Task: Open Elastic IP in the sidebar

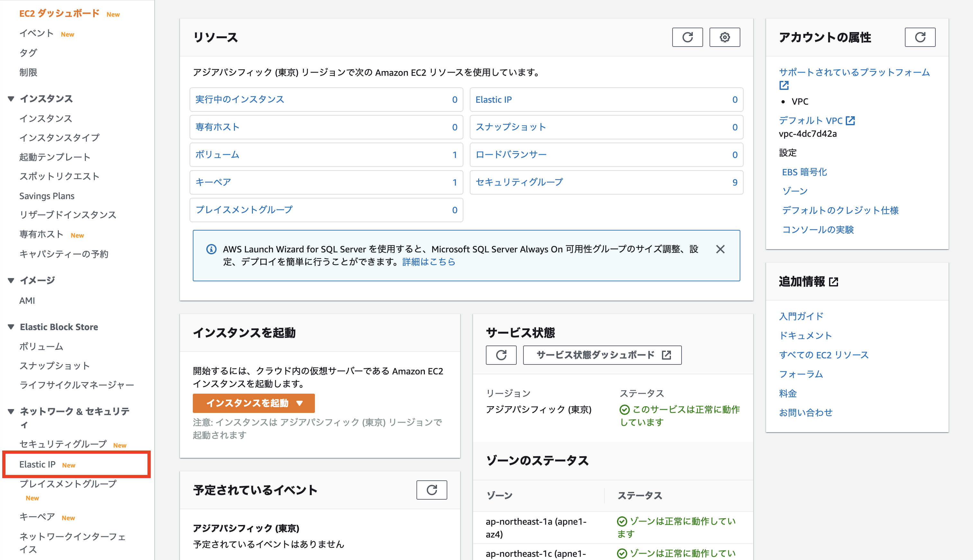Action: 37,464
